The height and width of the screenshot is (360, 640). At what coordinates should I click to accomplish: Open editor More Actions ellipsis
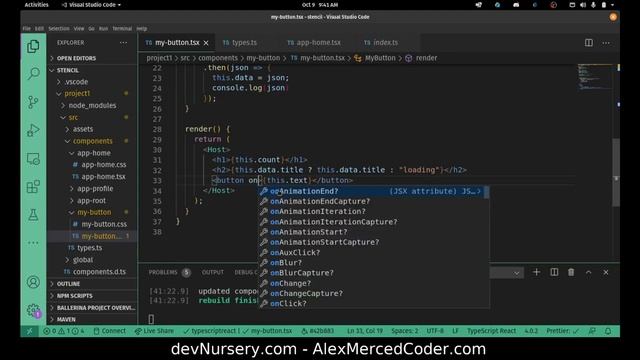point(606,42)
